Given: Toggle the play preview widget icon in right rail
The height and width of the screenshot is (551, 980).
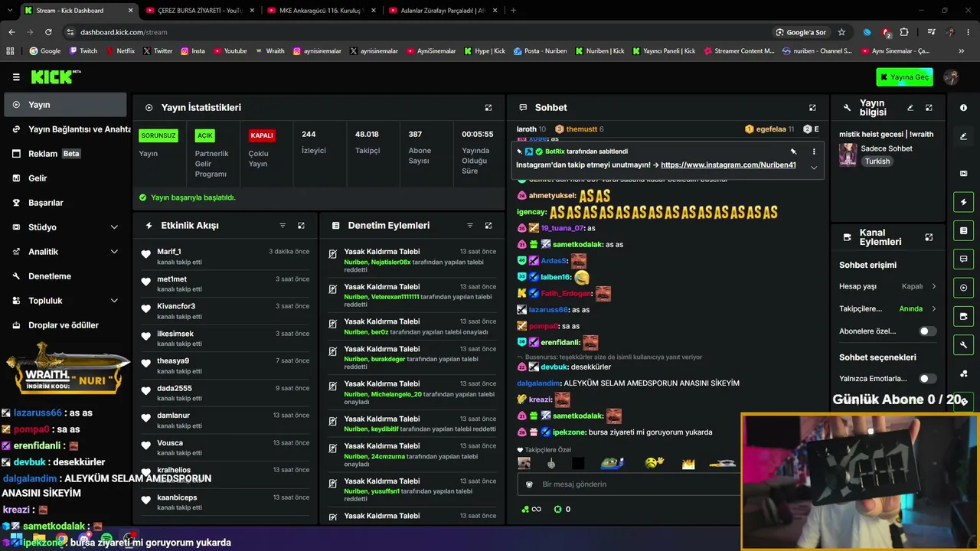Looking at the screenshot, I should (x=963, y=288).
